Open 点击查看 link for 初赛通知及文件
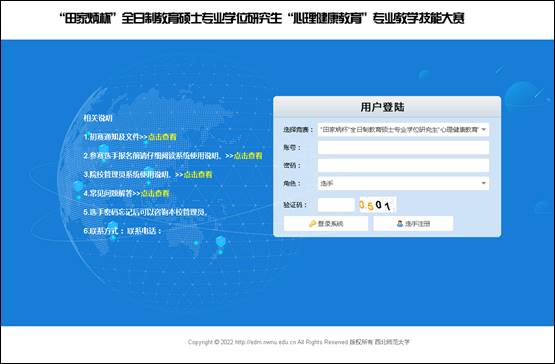Viewport: 555px width, 364px height. (162, 137)
